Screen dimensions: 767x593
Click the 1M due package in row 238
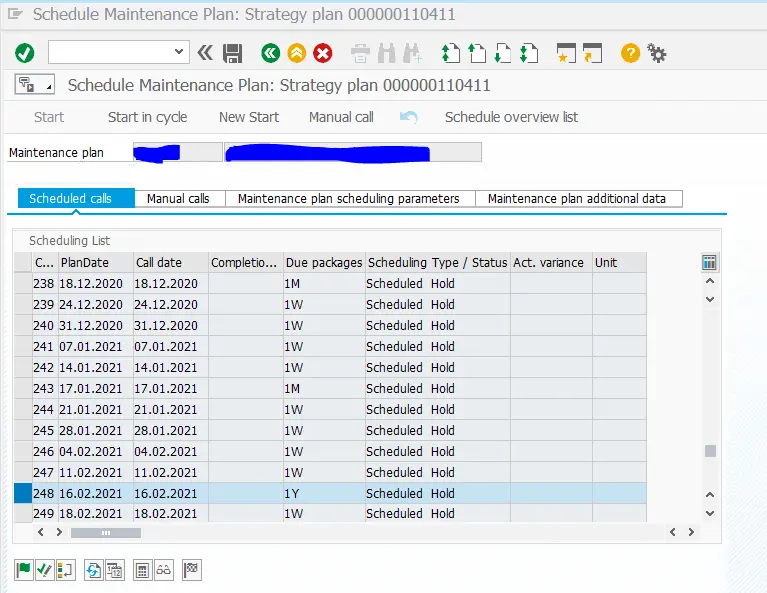click(324, 284)
